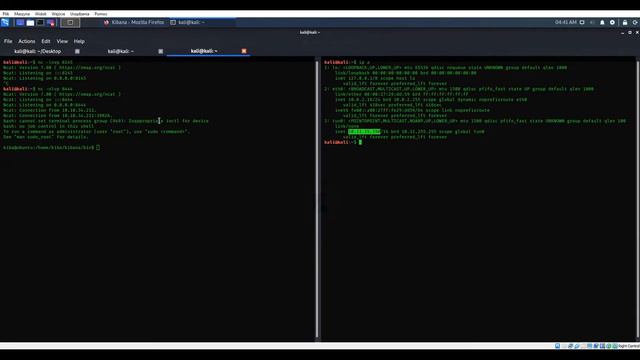Click the Right Control host key indicator
The image size is (640, 360).
[629, 346]
